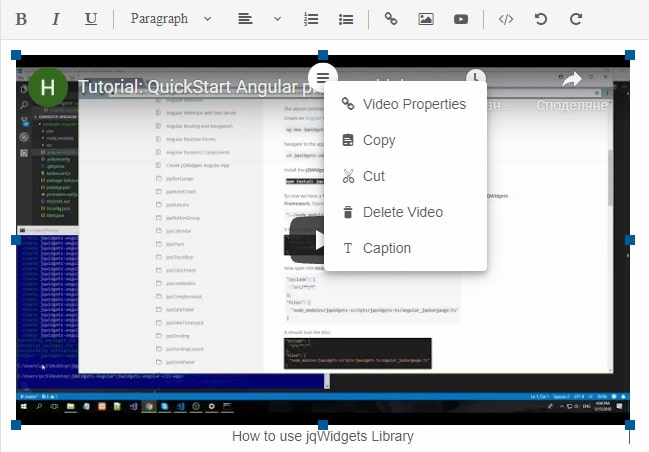Image resolution: width=649 pixels, height=452 pixels.
Task: Switch to source code view
Action: 506,19
